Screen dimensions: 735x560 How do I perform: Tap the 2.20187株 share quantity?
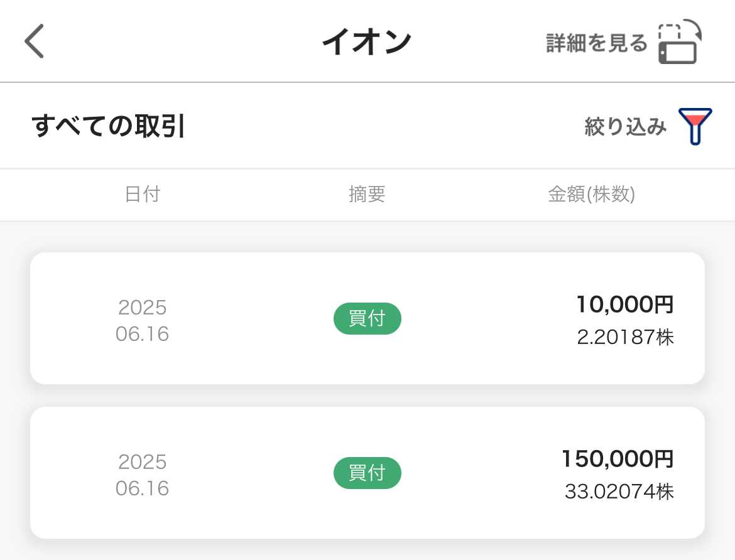click(x=625, y=337)
